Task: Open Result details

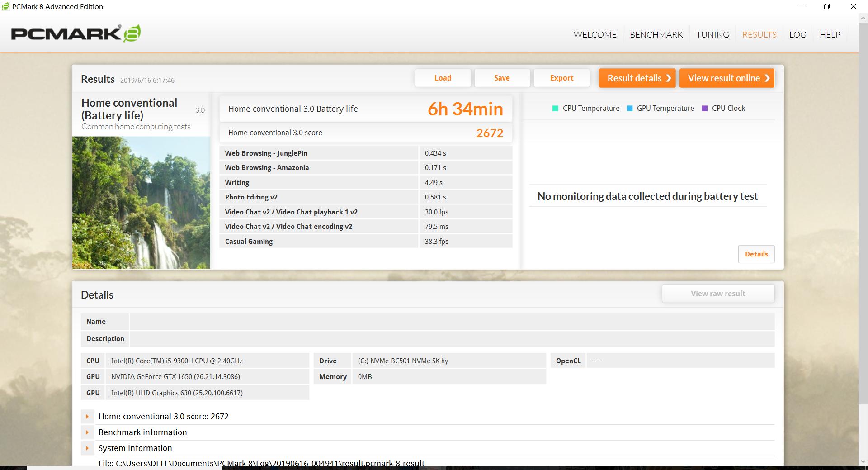Action: tap(637, 78)
